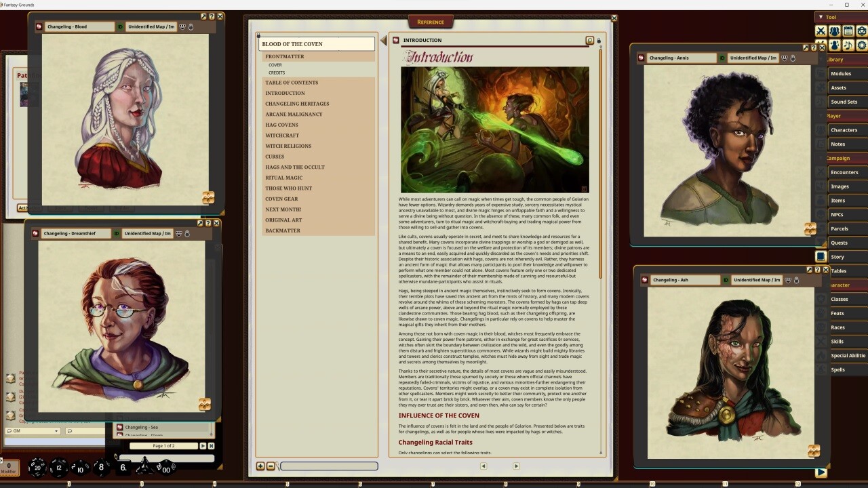This screenshot has height=488, width=868.
Task: Select Changeling - Sea in the character list
Action: click(142, 428)
